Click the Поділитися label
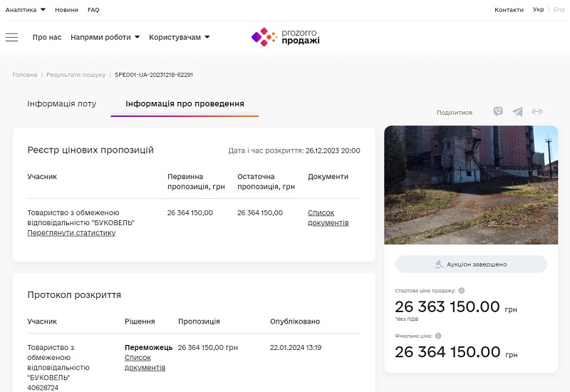This screenshot has height=392, width=570. click(x=455, y=113)
